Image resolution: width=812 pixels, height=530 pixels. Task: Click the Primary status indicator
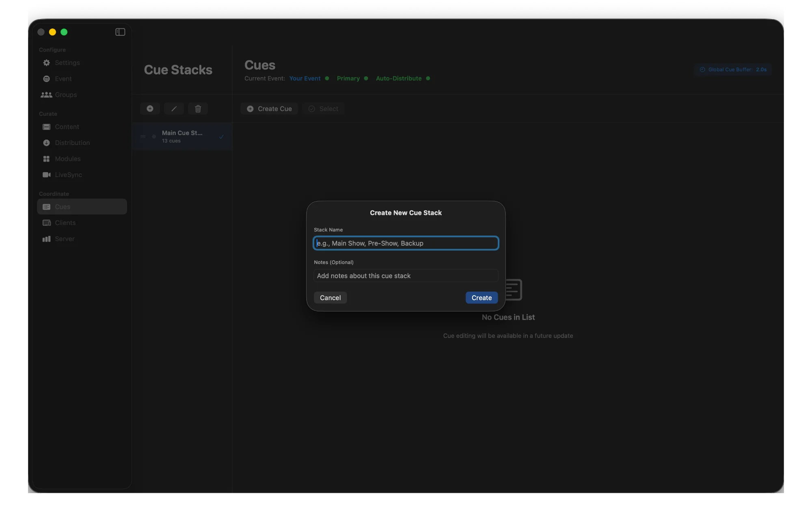(x=348, y=78)
